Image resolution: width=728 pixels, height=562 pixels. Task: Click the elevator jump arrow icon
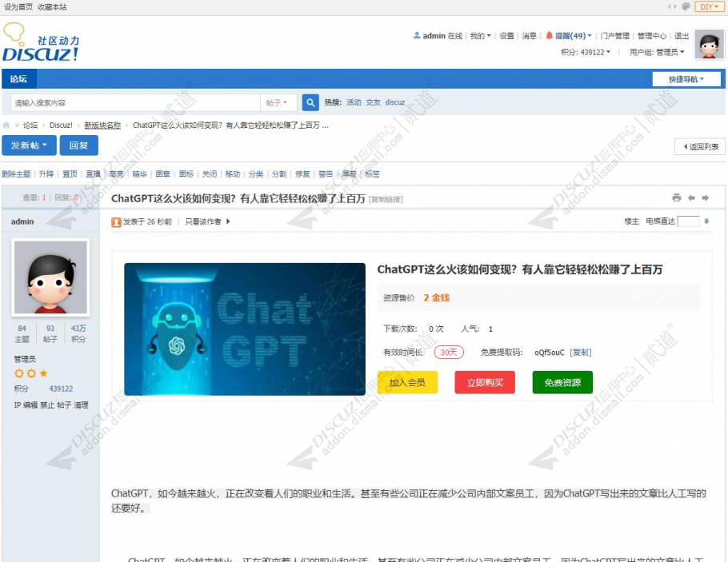pyautogui.click(x=706, y=221)
